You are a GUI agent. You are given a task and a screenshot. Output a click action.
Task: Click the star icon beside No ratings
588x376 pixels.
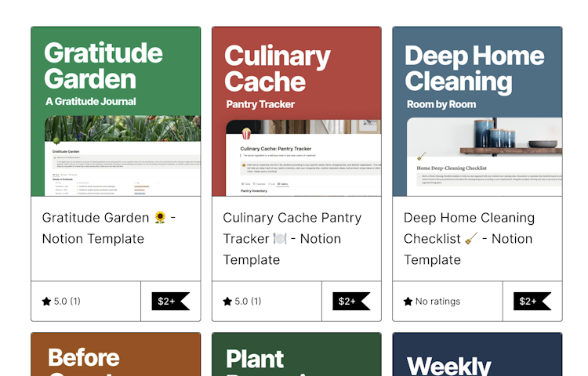pyautogui.click(x=408, y=302)
